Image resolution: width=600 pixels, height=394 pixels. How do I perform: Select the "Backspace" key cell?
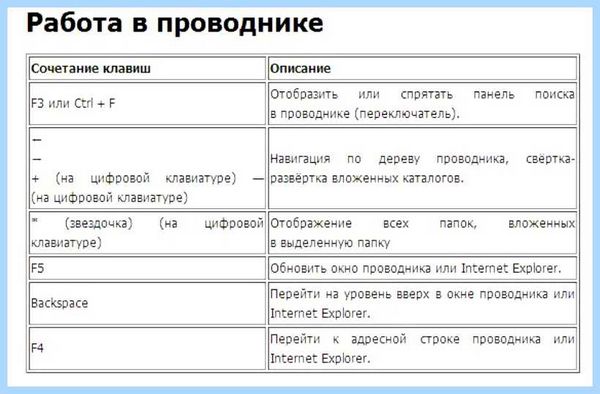coord(147,303)
